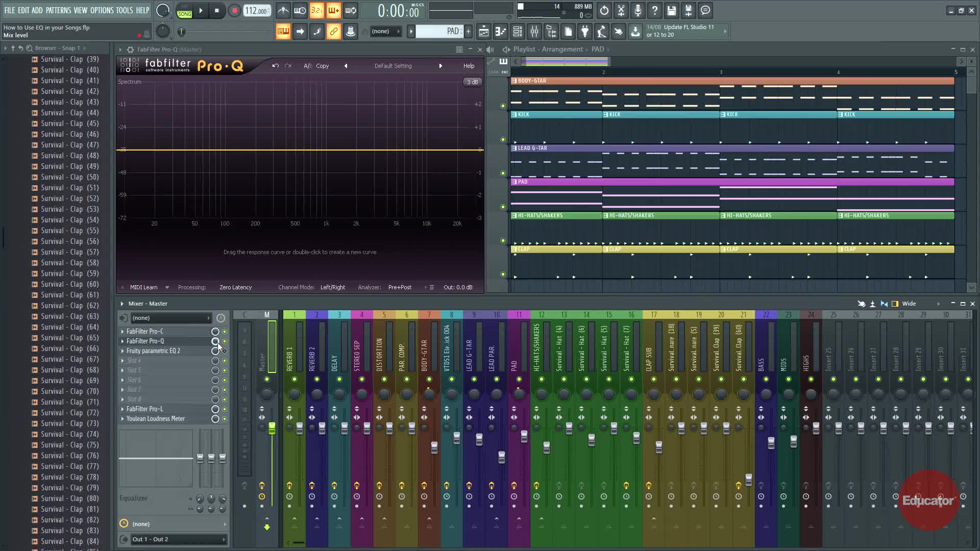
Task: Toggle SONG/PAT mode switch
Action: pyautogui.click(x=184, y=11)
